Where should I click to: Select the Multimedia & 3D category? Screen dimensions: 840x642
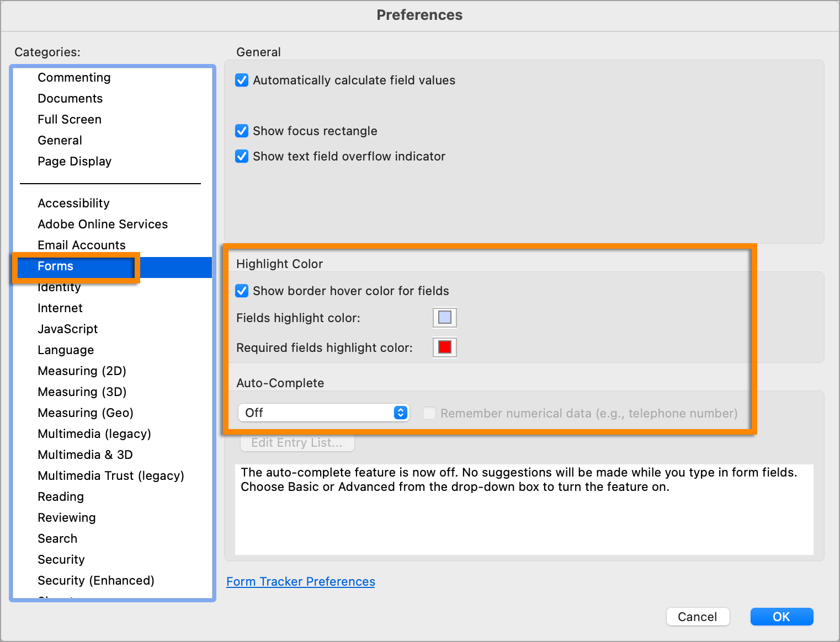pos(85,455)
